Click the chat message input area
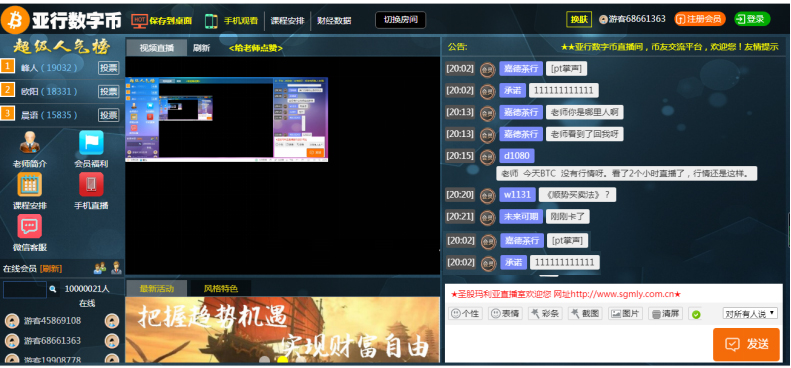Image resolution: width=791 pixels, height=368 pixels. click(578, 343)
